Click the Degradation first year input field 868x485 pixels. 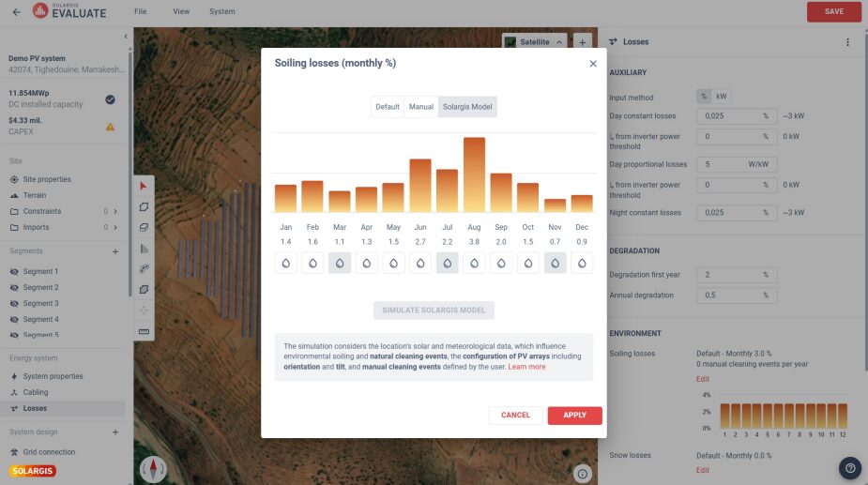[729, 275]
